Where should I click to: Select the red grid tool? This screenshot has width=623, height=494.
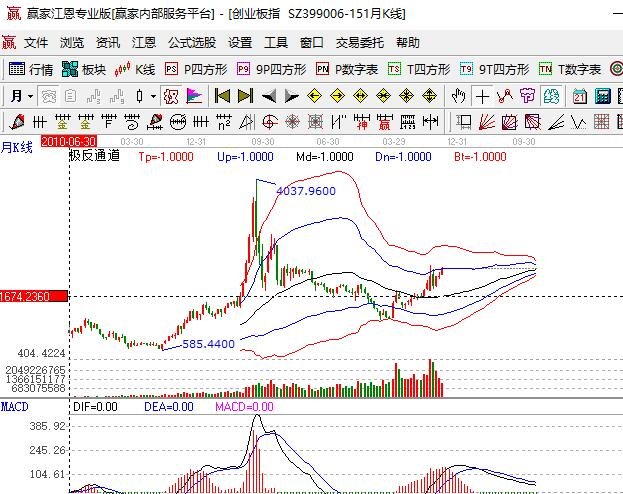point(602,122)
